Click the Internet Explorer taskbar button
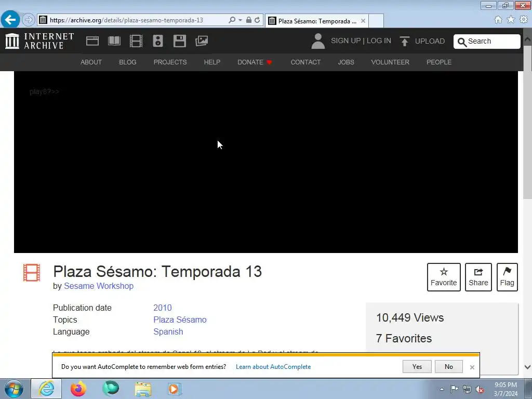This screenshot has height=399, width=532. tap(46, 389)
